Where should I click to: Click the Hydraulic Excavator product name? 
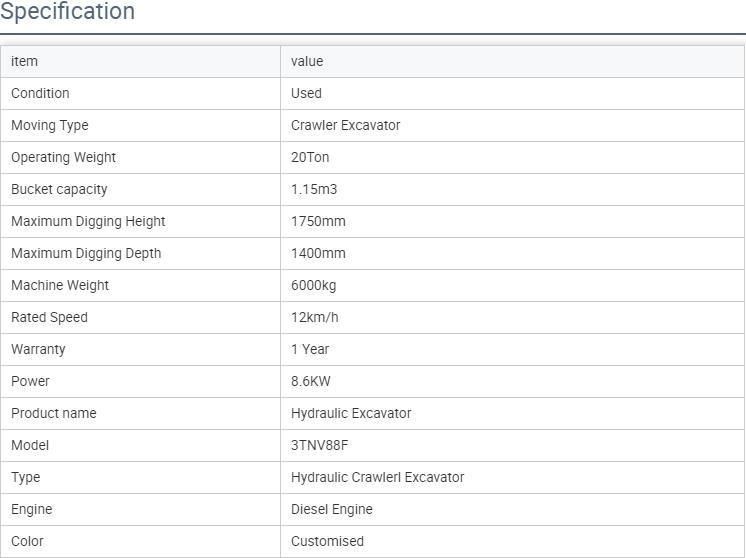pos(351,413)
